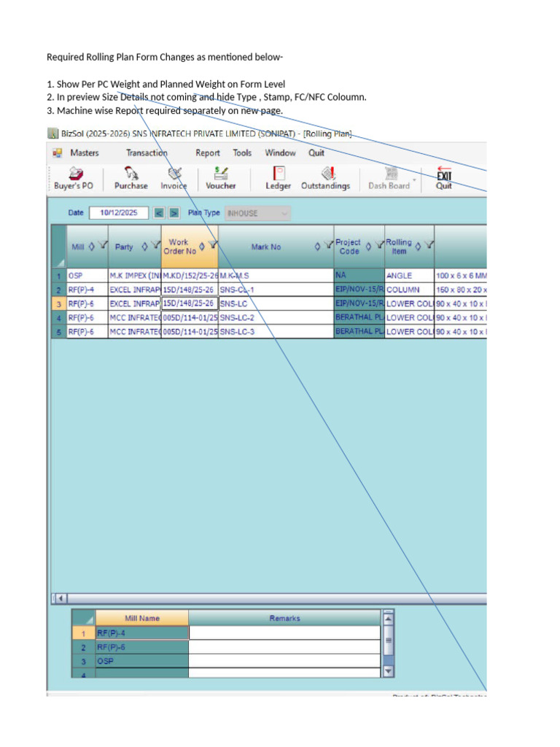Click the NA project code cell
This screenshot has width=560, height=747.
click(x=359, y=275)
